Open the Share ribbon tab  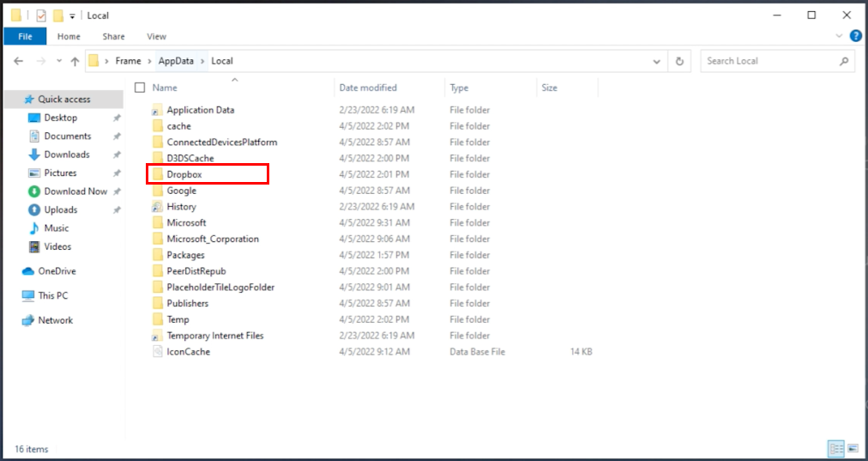click(113, 36)
